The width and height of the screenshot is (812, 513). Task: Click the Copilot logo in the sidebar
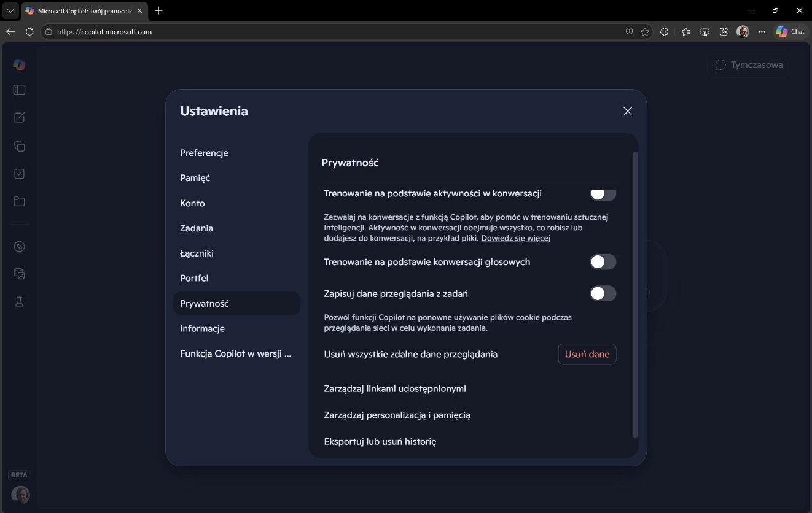[x=19, y=64]
